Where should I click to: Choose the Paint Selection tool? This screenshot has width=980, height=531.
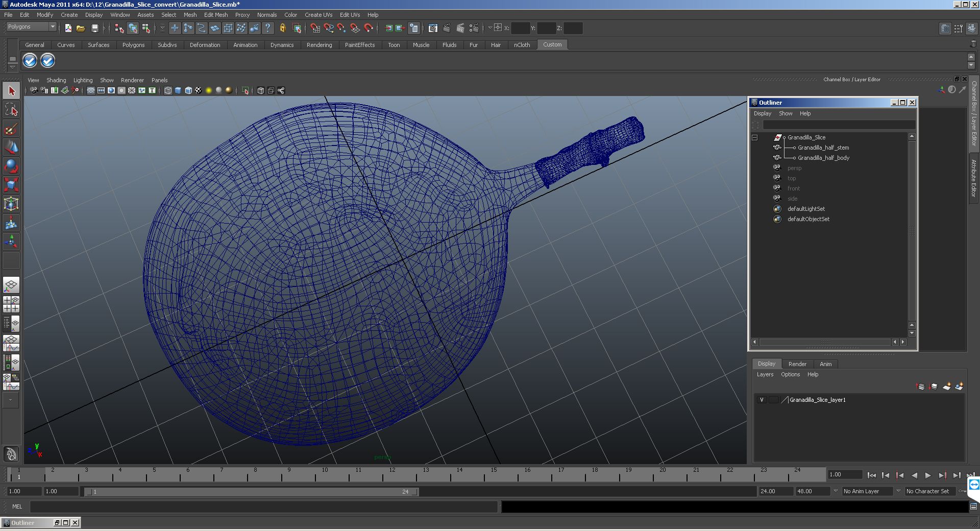pos(11,129)
